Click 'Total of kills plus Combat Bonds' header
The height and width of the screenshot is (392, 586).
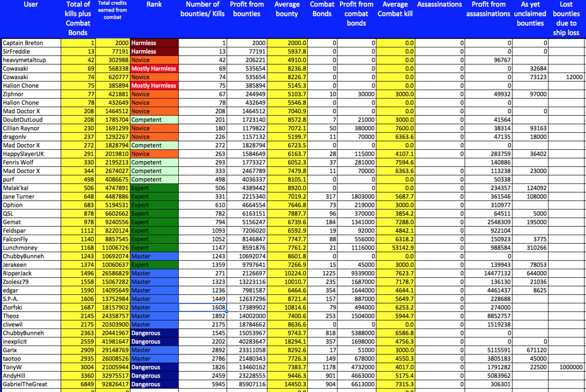point(78,19)
